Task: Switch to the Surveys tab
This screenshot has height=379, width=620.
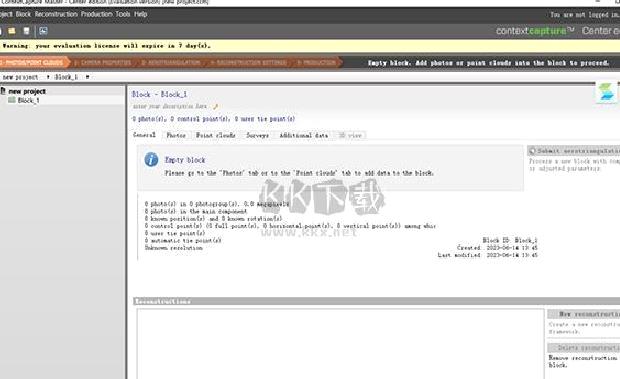Action: coord(257,135)
